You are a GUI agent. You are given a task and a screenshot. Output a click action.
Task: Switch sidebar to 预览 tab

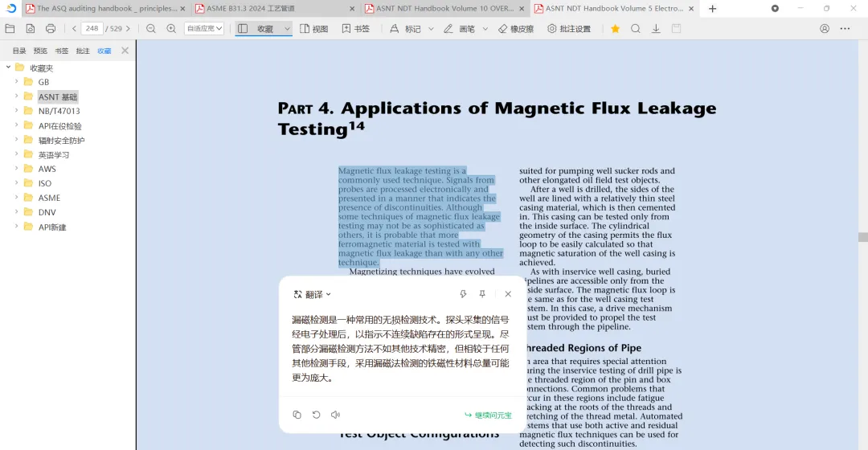[40, 51]
